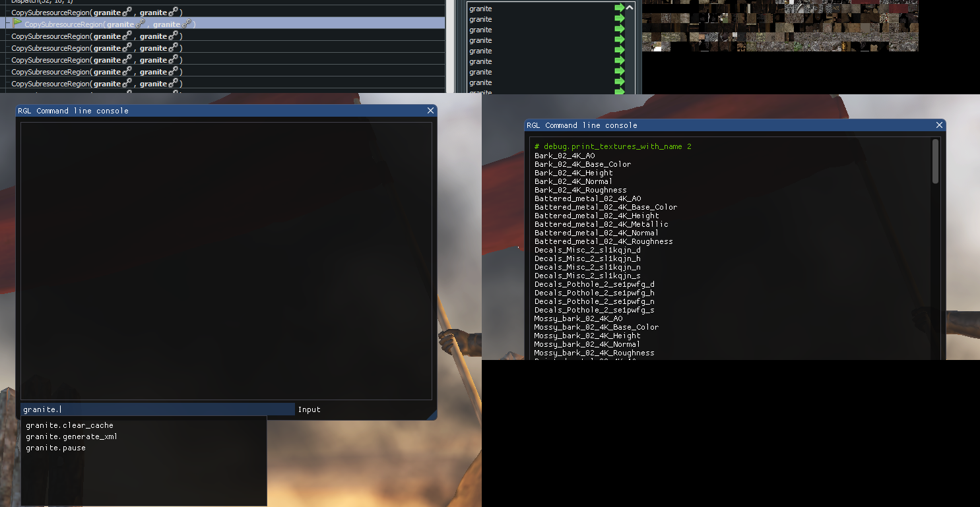Click the Decals_Pothole_2_se1pwfg_d line
This screenshot has width=980, height=507.
click(x=595, y=284)
